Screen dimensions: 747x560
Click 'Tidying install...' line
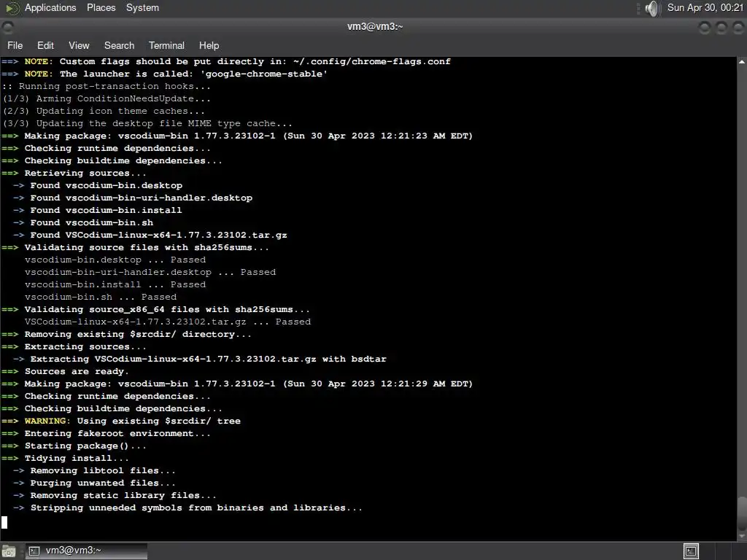pos(65,458)
